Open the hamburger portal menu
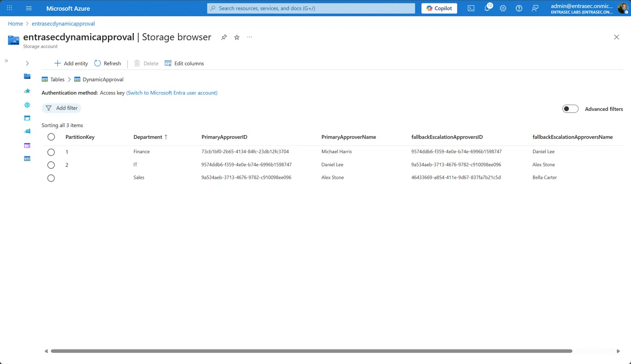This screenshot has width=631, height=364. coord(29,8)
